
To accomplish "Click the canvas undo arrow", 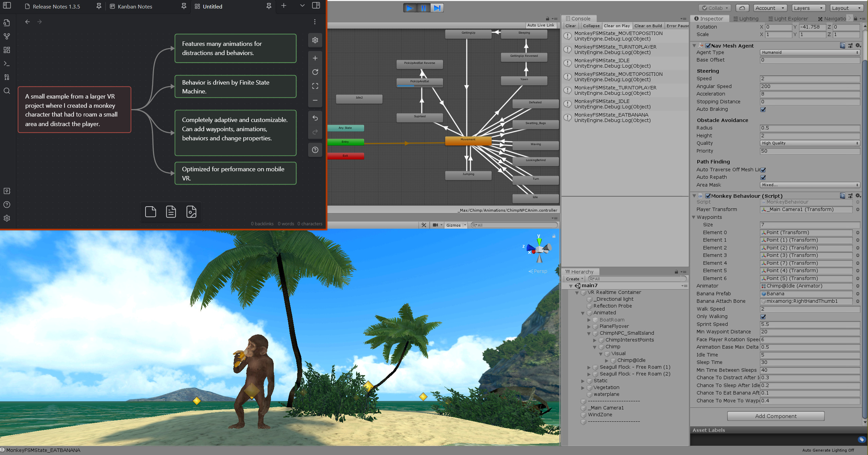I will [x=315, y=118].
